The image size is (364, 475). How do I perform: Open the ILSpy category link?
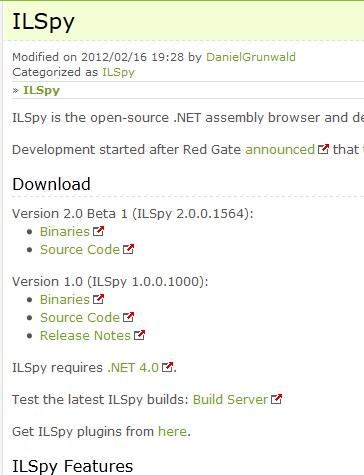[x=118, y=72]
